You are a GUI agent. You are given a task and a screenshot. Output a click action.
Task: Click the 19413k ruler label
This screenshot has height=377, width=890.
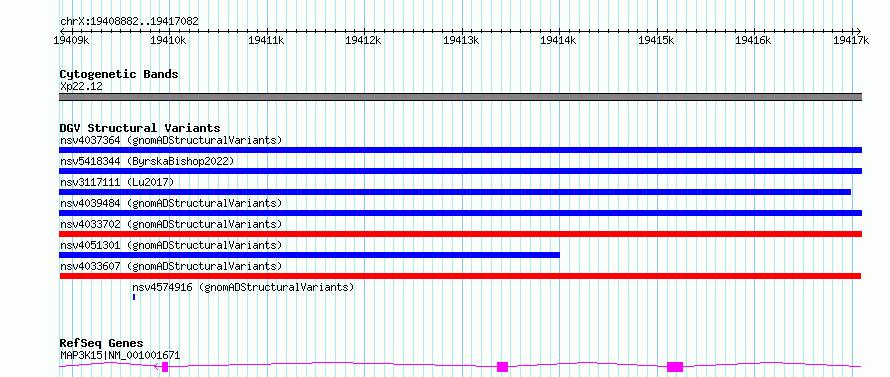[461, 40]
